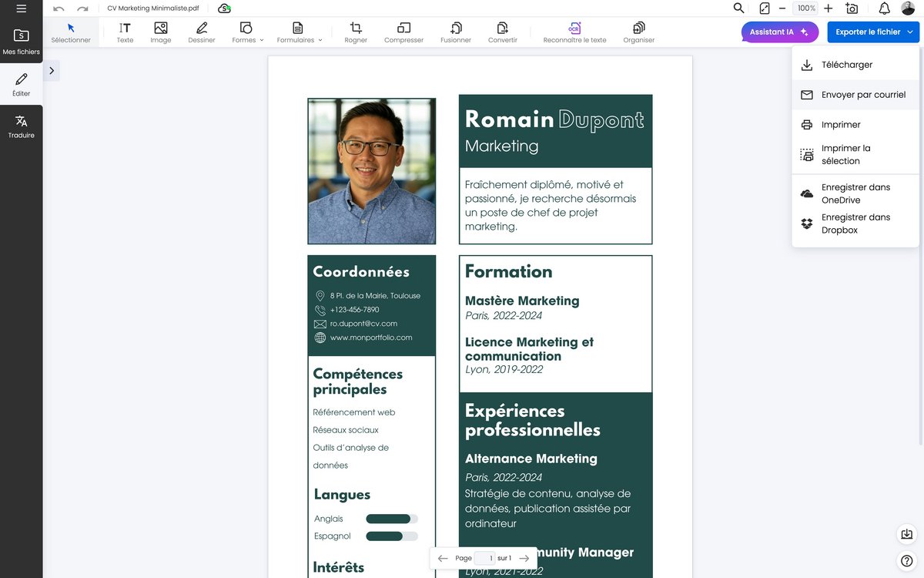This screenshot has width=924, height=578.
Task: Click the Mastère Marketing text
Action: (x=522, y=301)
